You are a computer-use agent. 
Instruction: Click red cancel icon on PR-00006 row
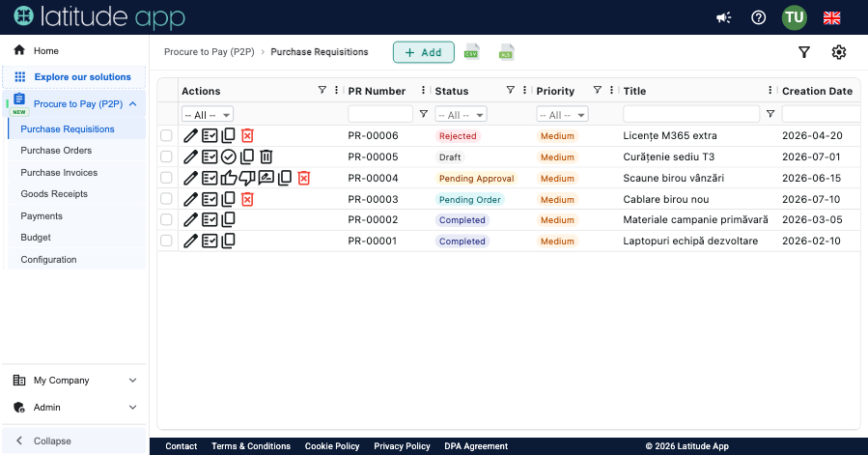click(247, 136)
